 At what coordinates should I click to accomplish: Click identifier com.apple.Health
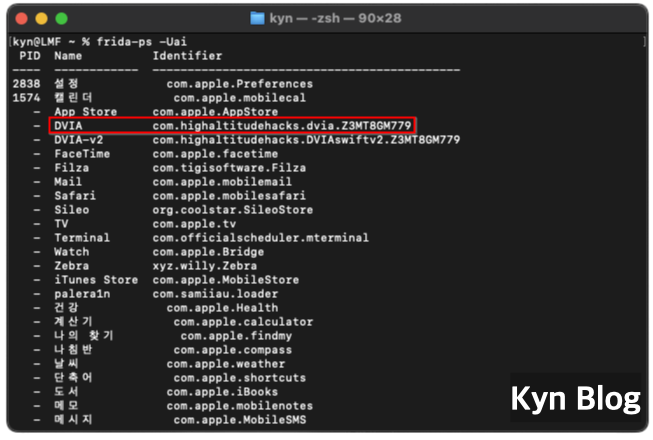222,308
